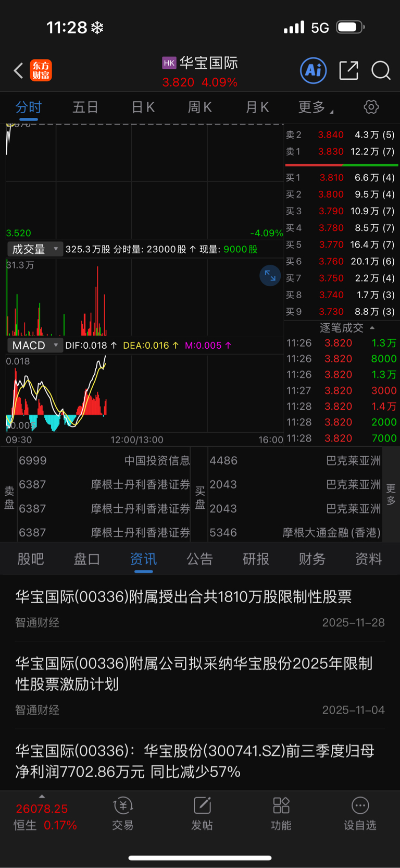Screen dimensions: 400x868
Task: Show 更多 broker queue entries
Action: [x=391, y=494]
